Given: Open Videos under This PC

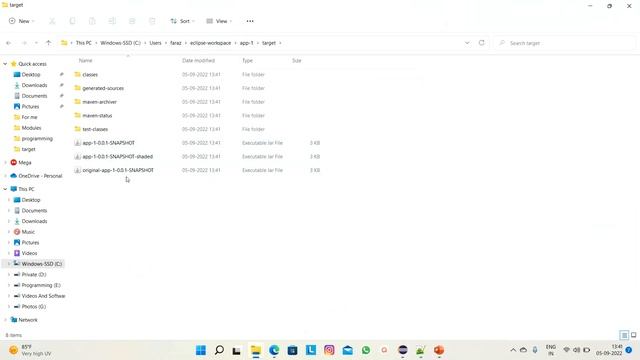Looking at the screenshot, I should pyautogui.click(x=29, y=253).
